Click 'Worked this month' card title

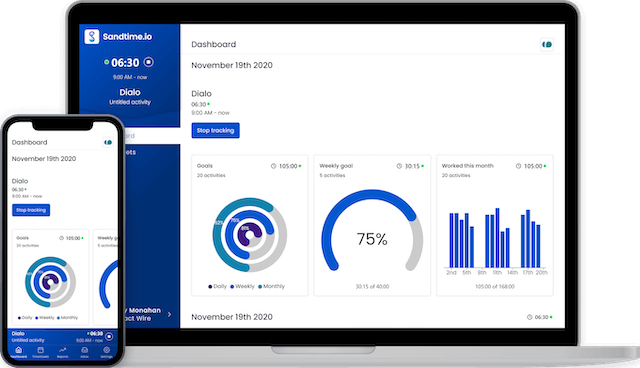(467, 166)
